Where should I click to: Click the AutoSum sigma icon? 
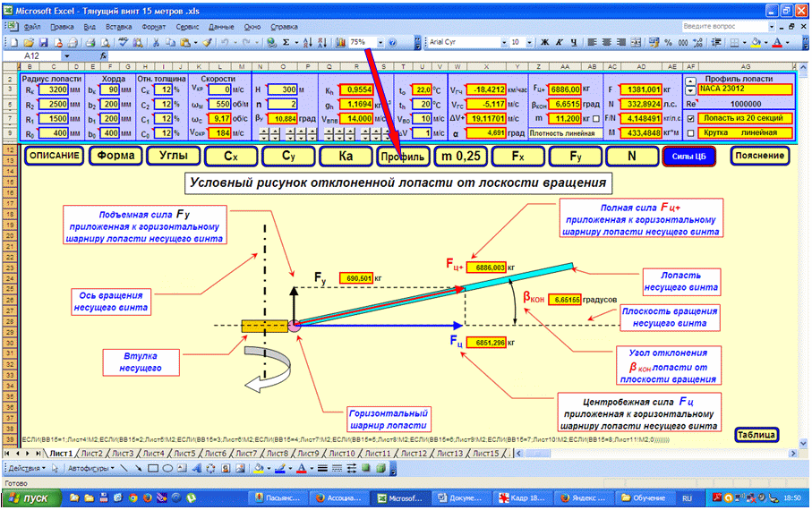(x=286, y=42)
